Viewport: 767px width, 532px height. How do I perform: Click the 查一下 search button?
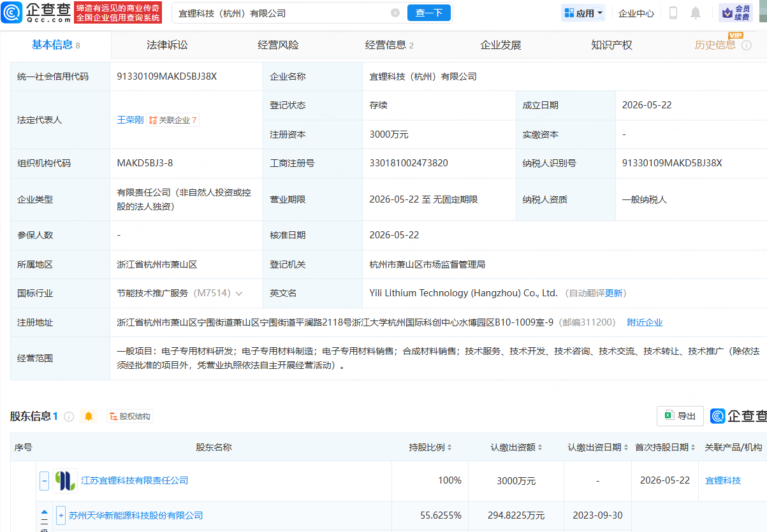(x=429, y=13)
